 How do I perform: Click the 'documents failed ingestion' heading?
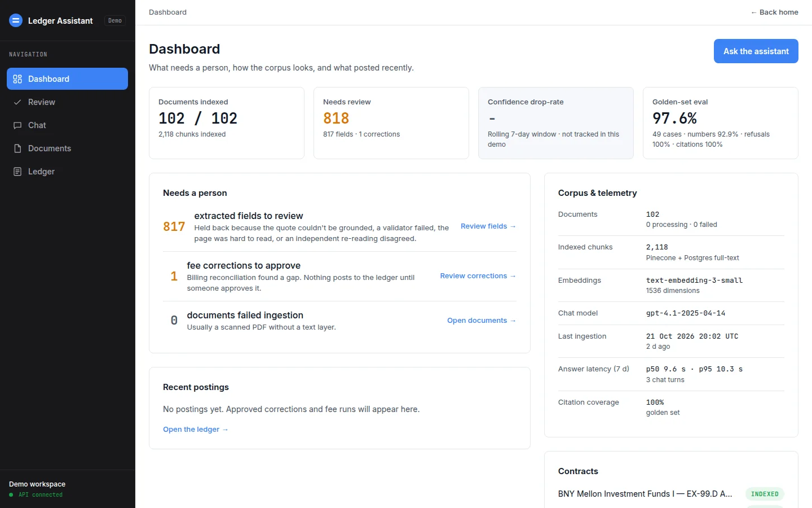[x=245, y=316]
